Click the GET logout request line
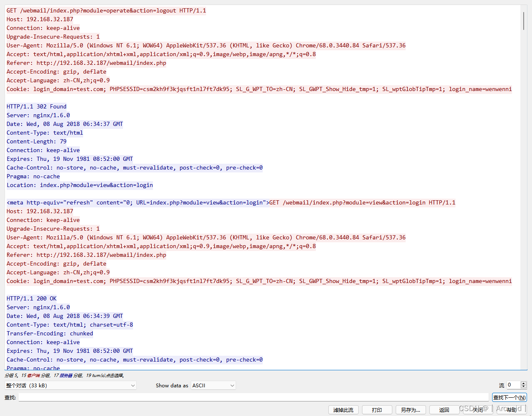The image size is (532, 416). click(x=106, y=10)
